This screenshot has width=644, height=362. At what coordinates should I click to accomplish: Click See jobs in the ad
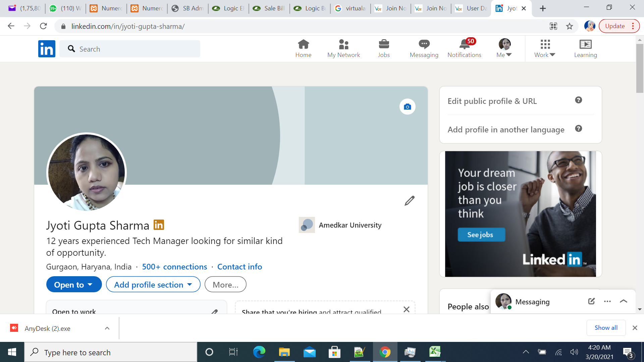click(x=481, y=235)
